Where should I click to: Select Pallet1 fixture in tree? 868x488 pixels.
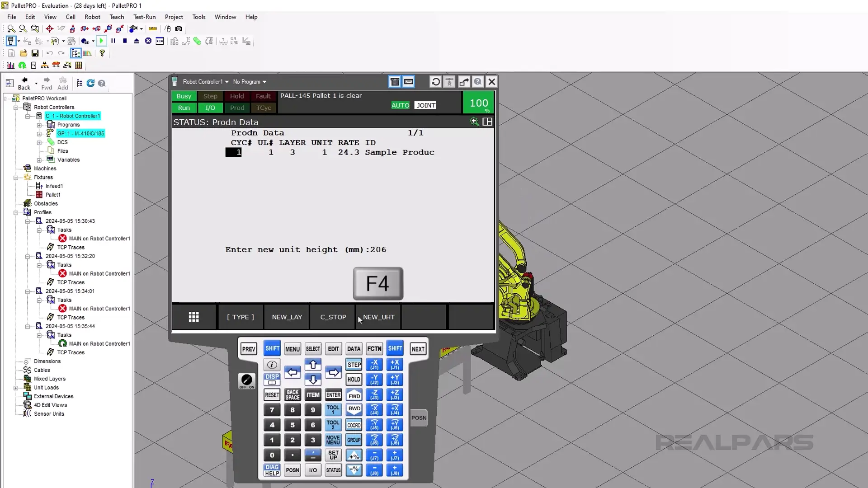point(53,195)
